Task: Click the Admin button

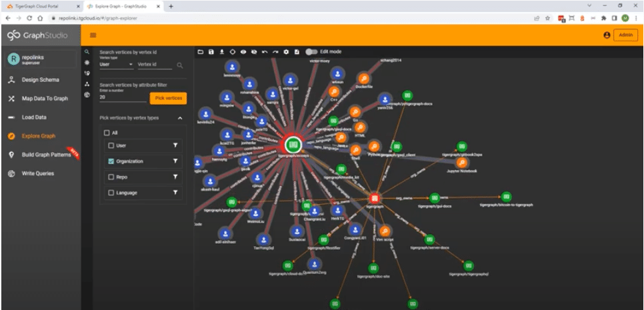Action: click(625, 35)
